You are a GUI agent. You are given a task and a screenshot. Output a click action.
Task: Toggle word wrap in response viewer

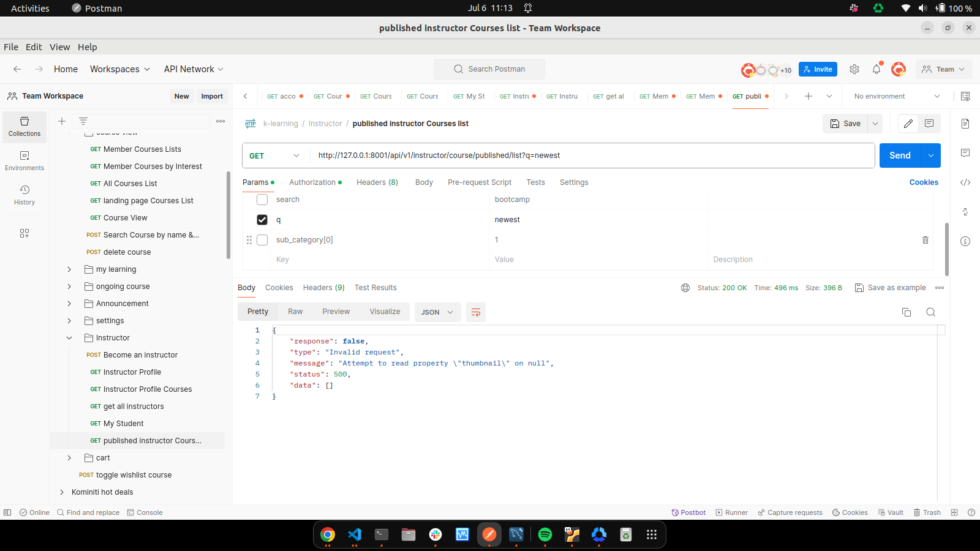[475, 312]
